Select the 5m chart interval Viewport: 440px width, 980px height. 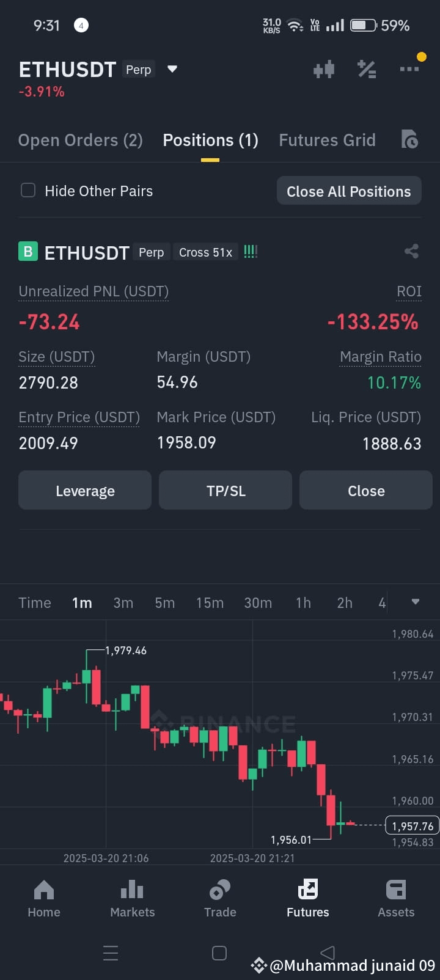click(x=165, y=603)
